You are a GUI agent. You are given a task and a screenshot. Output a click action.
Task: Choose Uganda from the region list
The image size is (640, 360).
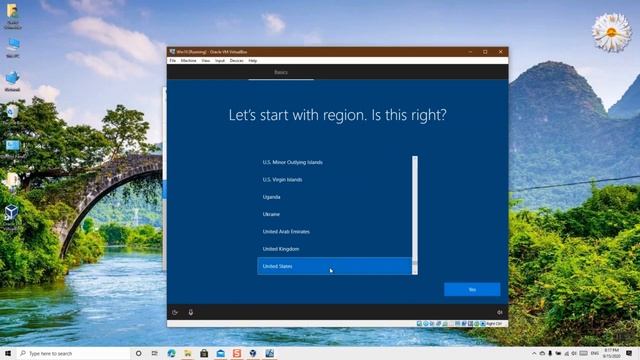[x=335, y=197]
